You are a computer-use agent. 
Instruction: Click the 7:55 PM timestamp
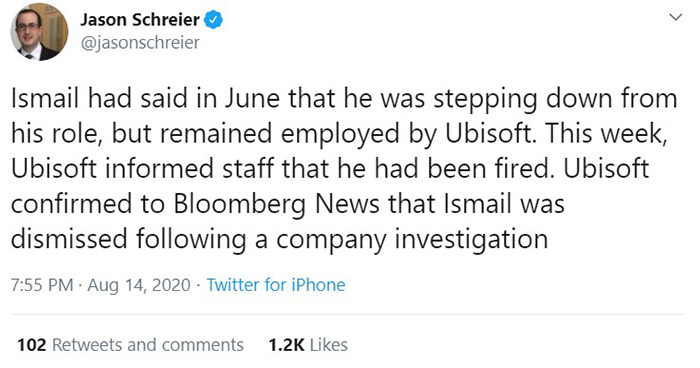42,284
